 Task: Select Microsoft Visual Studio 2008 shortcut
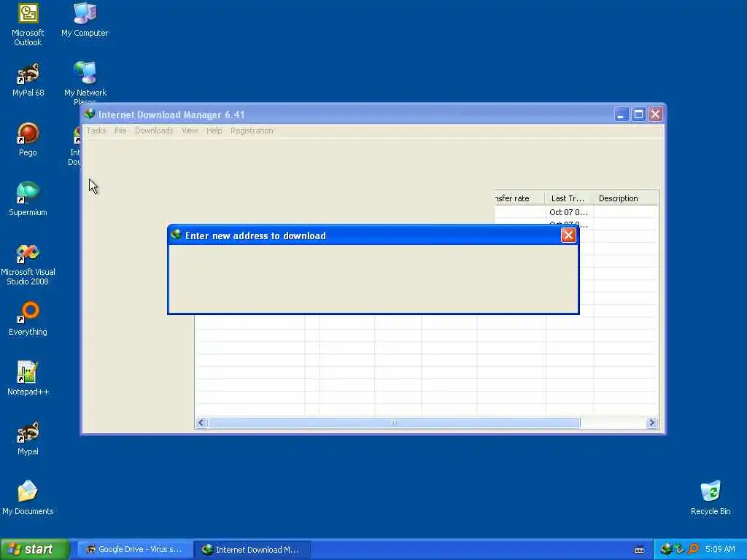28,264
